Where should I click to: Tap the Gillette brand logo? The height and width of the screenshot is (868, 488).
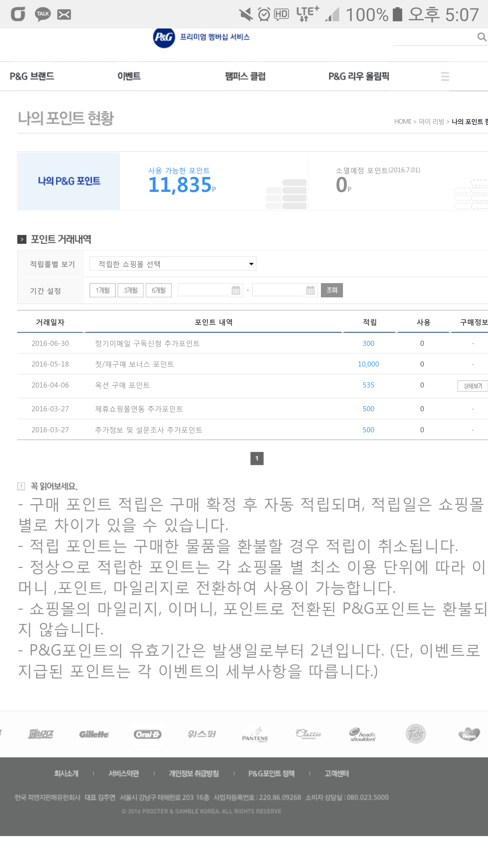[94, 734]
